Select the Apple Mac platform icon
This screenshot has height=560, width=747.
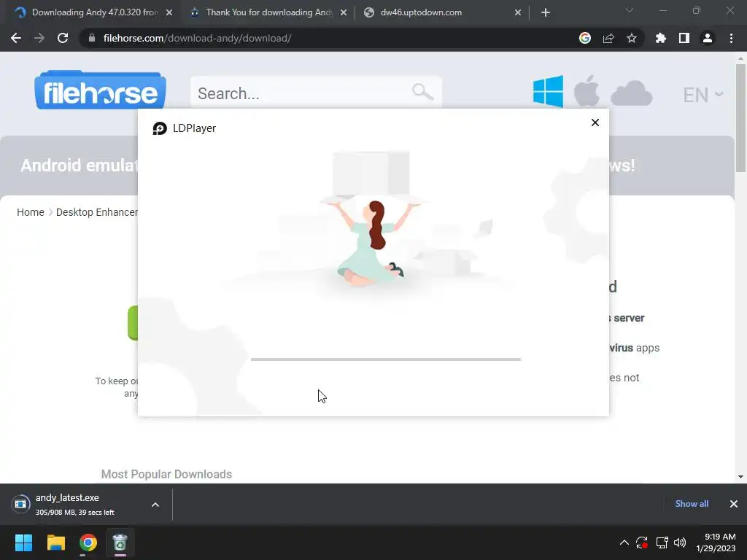coord(587,91)
